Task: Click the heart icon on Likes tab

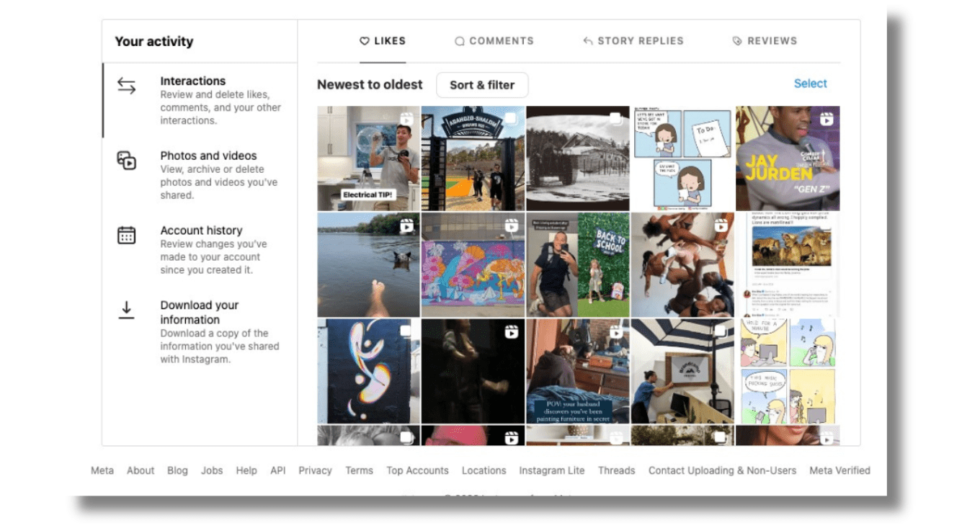Action: click(365, 41)
